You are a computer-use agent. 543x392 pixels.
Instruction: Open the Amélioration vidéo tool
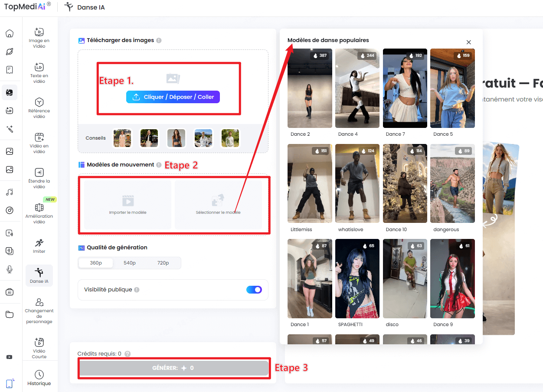point(39,213)
